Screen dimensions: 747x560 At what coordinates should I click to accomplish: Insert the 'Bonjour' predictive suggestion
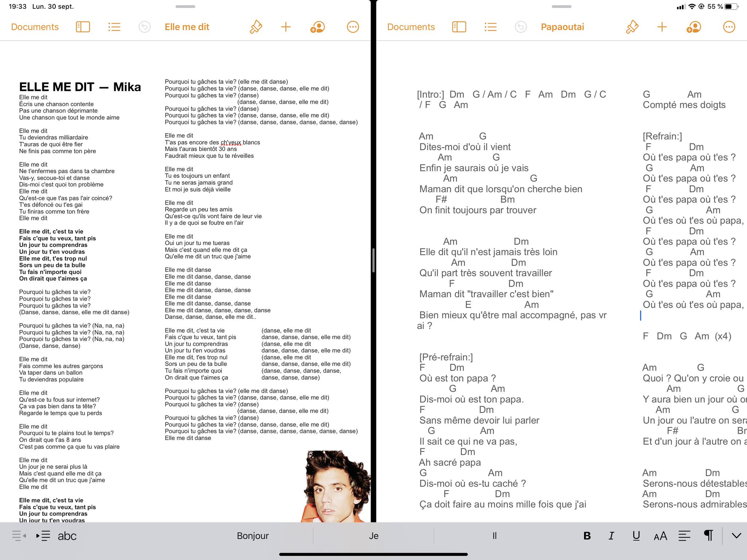coord(252,536)
